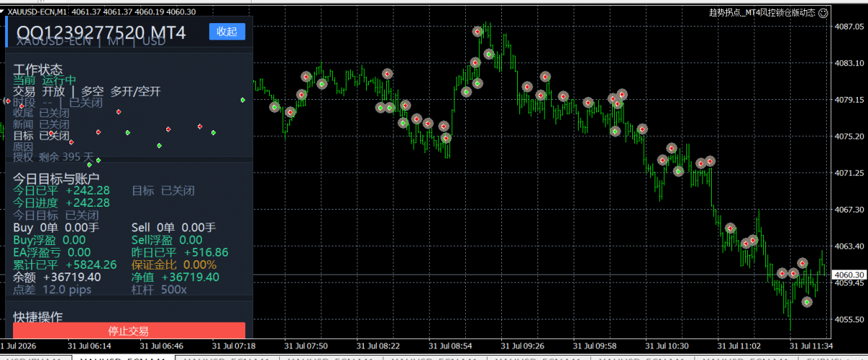Click the 今日目标与账户 section heading
Image resolution: width=868 pixels, height=360 pixels.
pyautogui.click(x=56, y=178)
